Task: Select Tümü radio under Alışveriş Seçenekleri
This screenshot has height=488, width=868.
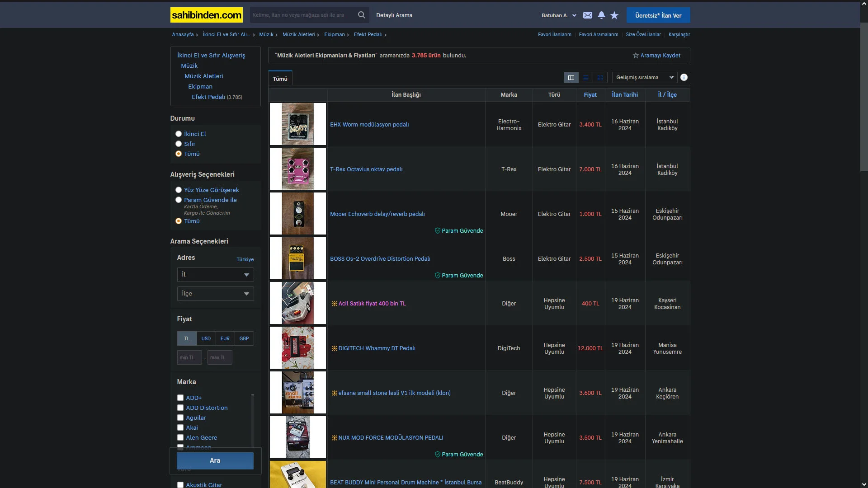Action: click(179, 221)
